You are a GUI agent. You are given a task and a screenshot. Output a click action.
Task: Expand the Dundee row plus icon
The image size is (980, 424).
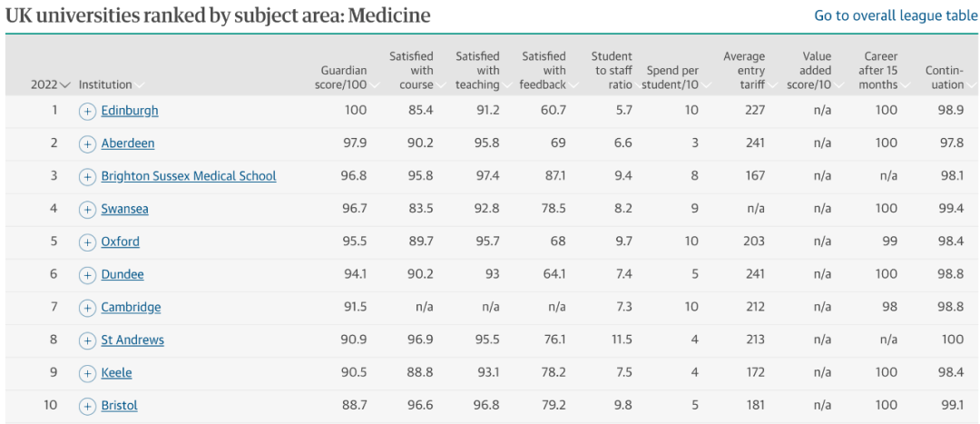pyautogui.click(x=87, y=275)
